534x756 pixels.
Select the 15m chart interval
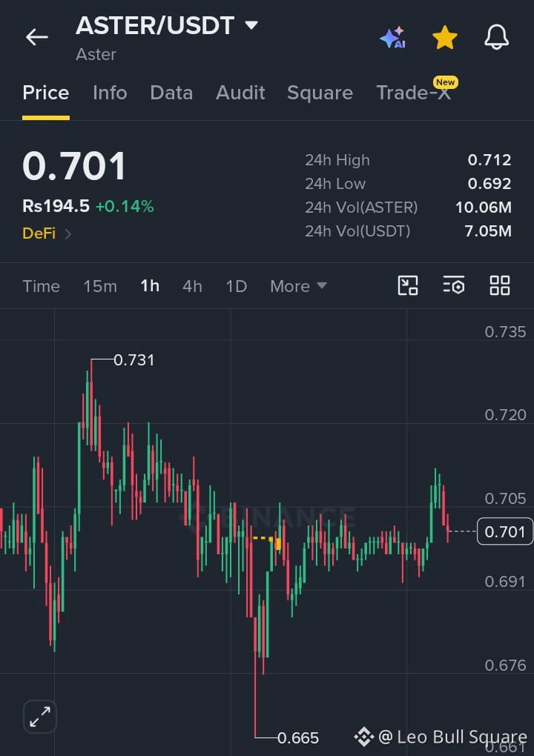click(x=100, y=286)
